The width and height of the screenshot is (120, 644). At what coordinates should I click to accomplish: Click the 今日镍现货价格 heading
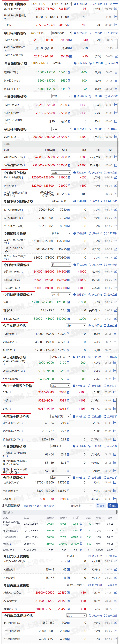(x=15, y=173)
